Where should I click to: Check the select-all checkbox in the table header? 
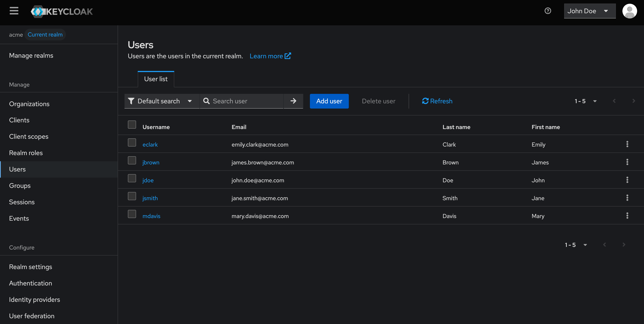pos(132,124)
